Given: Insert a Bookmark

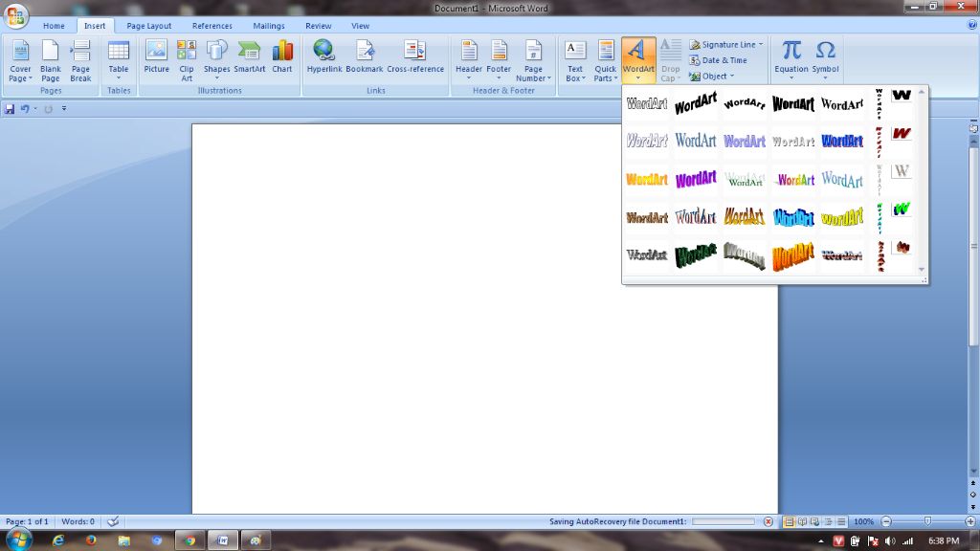Looking at the screenshot, I should pyautogui.click(x=365, y=56).
